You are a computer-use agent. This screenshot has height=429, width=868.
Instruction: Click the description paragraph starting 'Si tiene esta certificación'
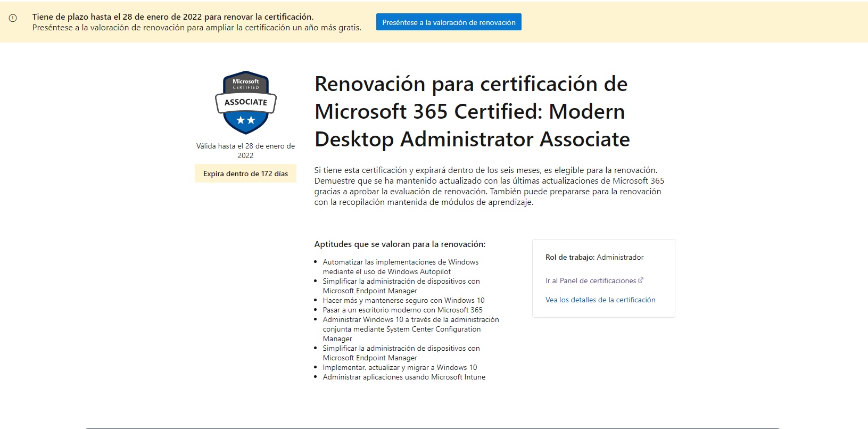[x=489, y=186]
